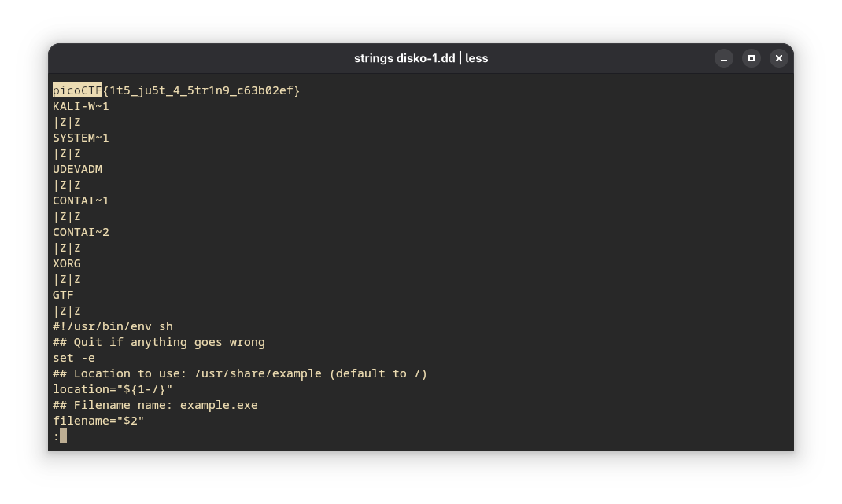Image resolution: width=842 pixels, height=504 pixels.
Task: Click the 'Quit if anything goes wrong' comment
Action: 168,342
